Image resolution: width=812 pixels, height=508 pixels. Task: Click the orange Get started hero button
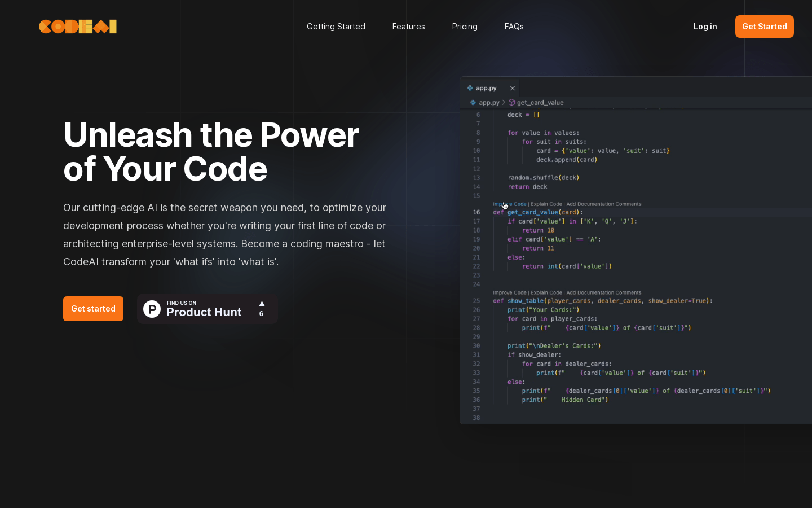coord(93,309)
